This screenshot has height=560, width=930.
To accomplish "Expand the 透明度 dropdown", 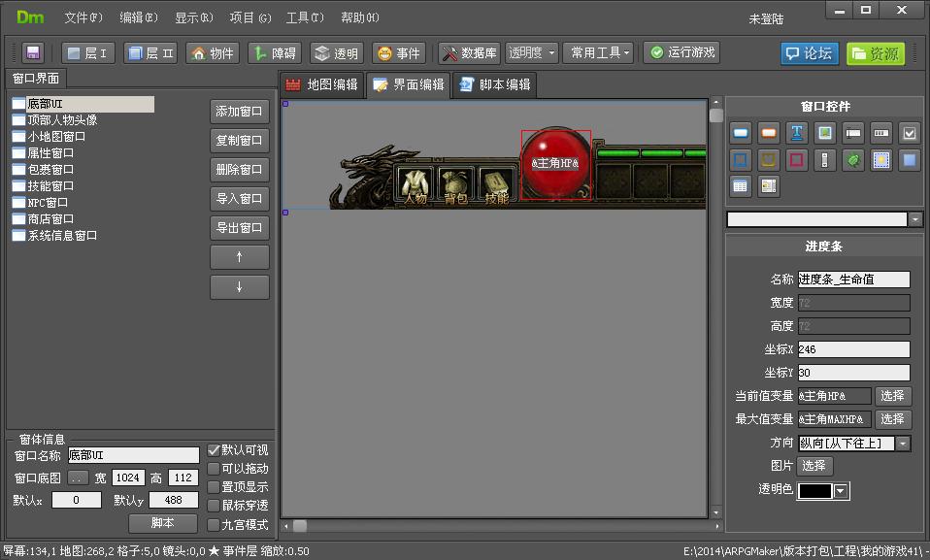I will pyautogui.click(x=532, y=53).
